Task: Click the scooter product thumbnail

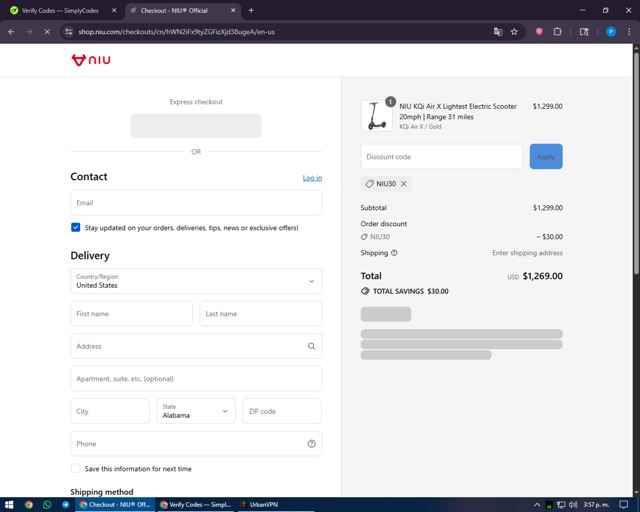Action: (376, 116)
